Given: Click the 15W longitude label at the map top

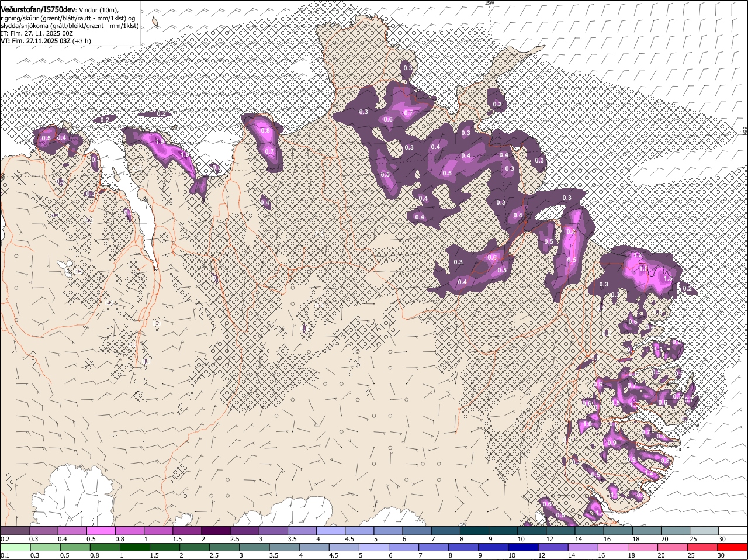Looking at the screenshot, I should click(x=489, y=3).
